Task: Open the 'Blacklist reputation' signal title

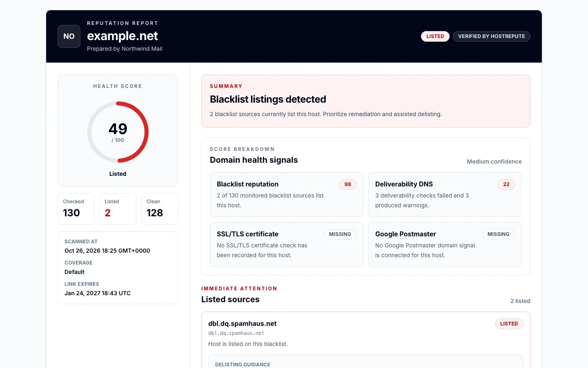Action: [247, 184]
